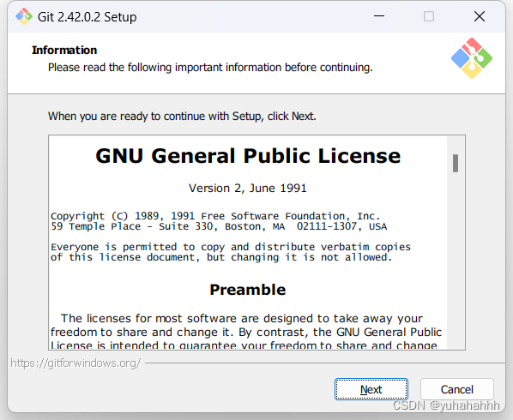Click the 'Version 2, June 1991' line
The image size is (513, 420).
pos(248,189)
